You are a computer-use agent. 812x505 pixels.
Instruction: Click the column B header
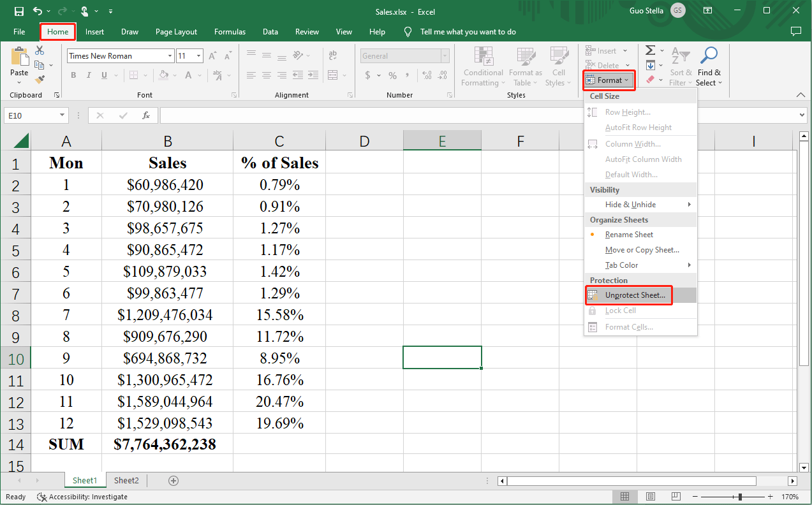(x=167, y=142)
